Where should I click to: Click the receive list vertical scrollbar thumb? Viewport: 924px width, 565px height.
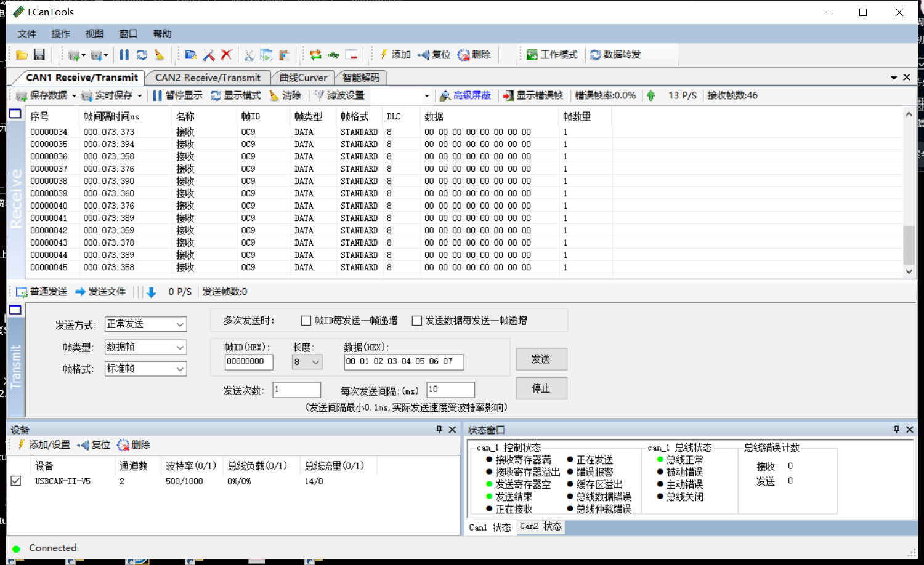909,246
